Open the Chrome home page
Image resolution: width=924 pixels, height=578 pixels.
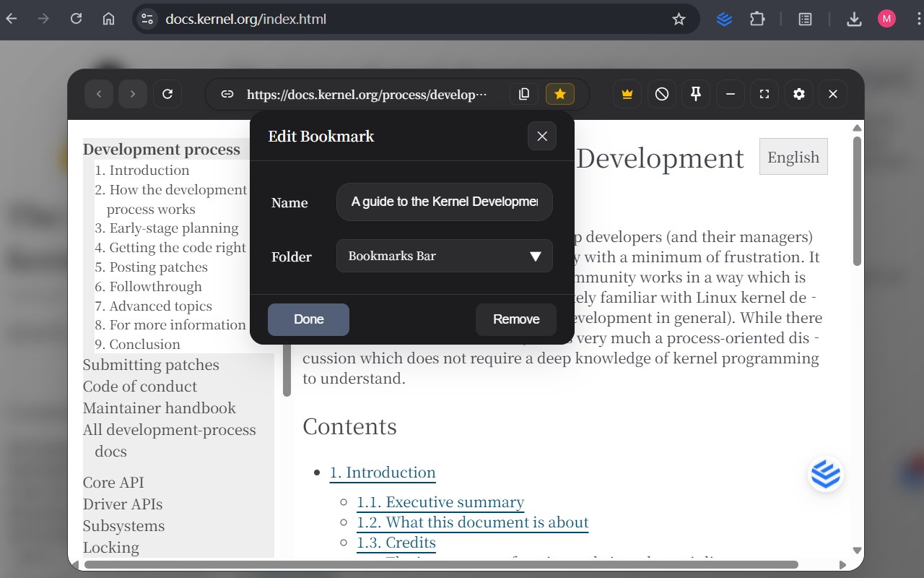(108, 19)
